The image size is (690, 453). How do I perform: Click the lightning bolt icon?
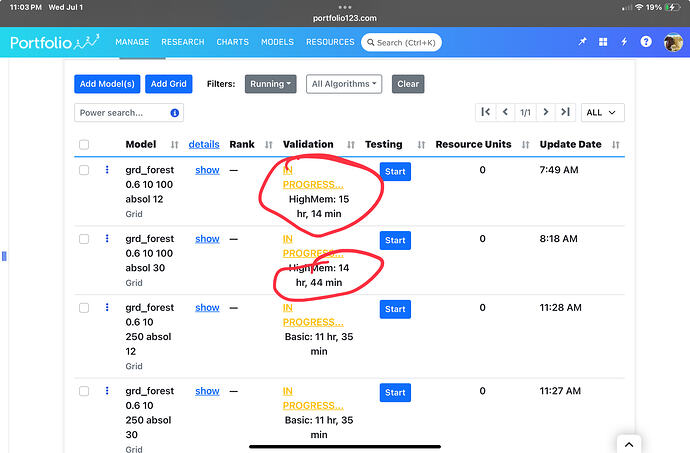pos(624,42)
